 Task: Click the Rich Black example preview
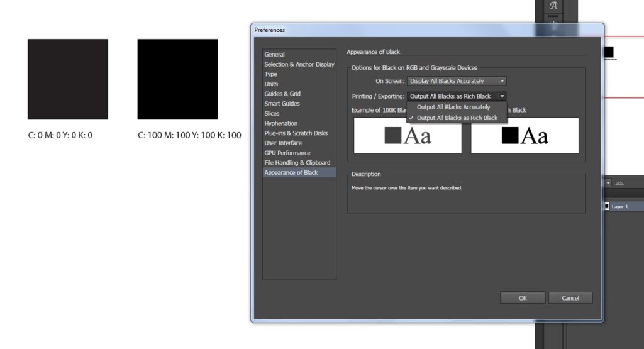pyautogui.click(x=525, y=135)
